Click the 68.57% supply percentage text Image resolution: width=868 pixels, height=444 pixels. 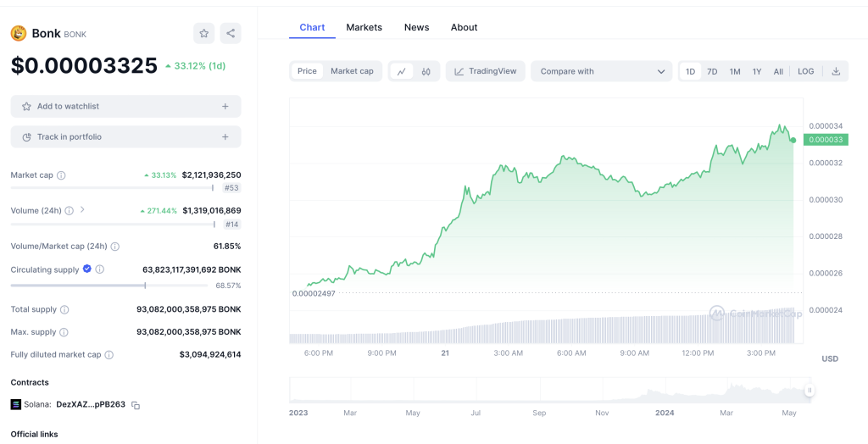tap(228, 286)
